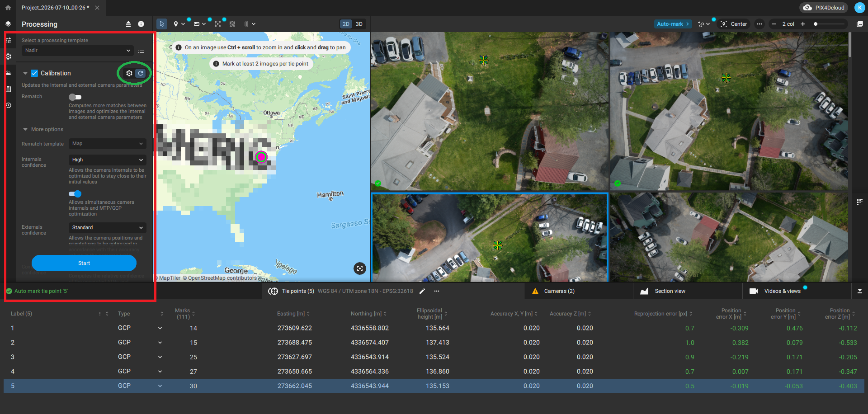868x414 pixels.
Task: Click the pink marker on the map
Action: (x=261, y=157)
